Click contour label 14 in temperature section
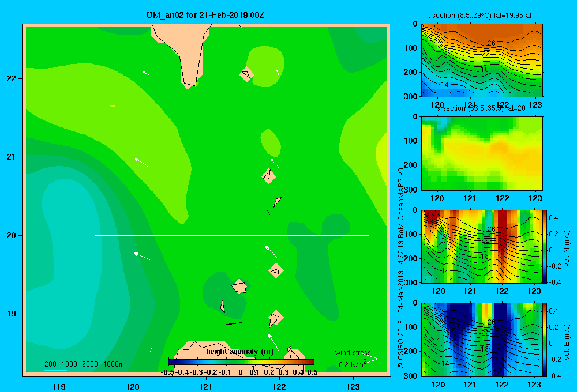 coord(445,85)
